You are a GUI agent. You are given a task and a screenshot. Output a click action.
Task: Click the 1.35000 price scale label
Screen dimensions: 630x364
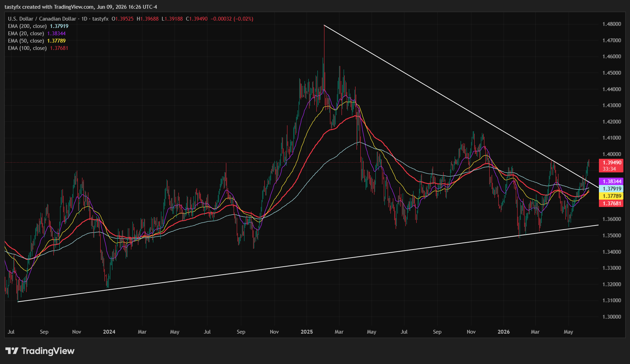(612, 236)
